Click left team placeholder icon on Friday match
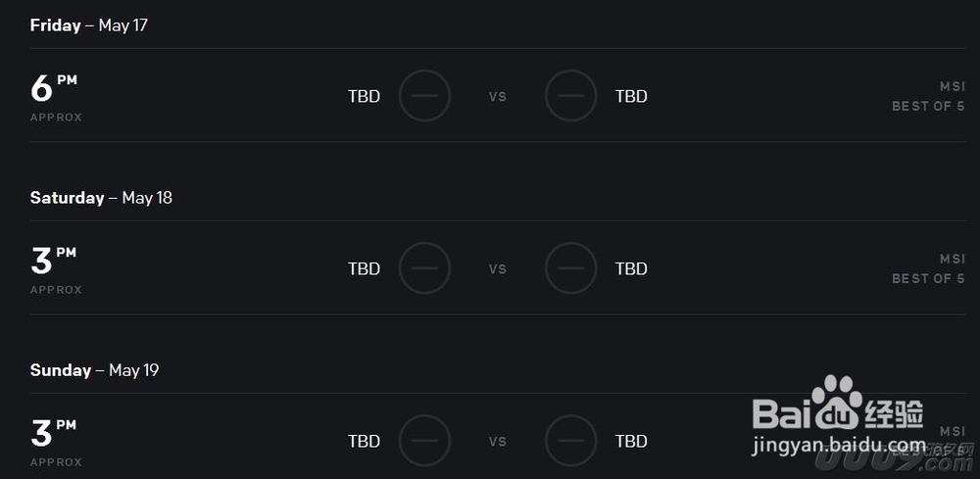The width and height of the screenshot is (980, 479). point(425,96)
